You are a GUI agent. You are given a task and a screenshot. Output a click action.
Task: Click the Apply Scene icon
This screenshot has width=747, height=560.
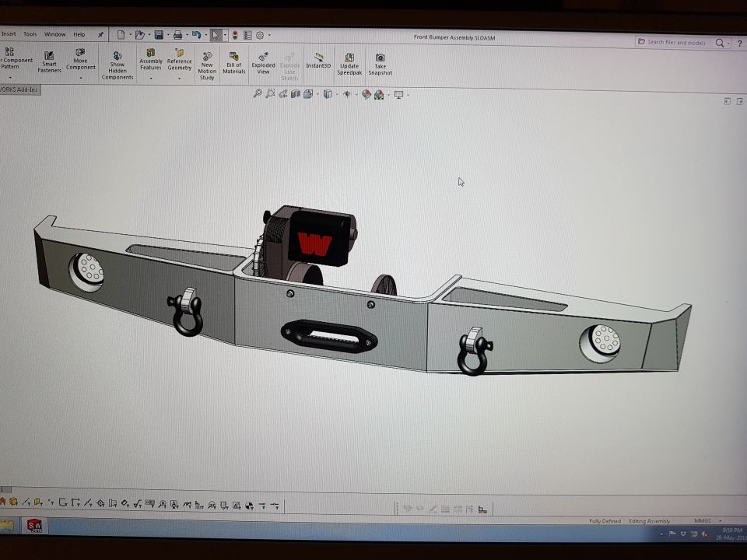point(379,95)
